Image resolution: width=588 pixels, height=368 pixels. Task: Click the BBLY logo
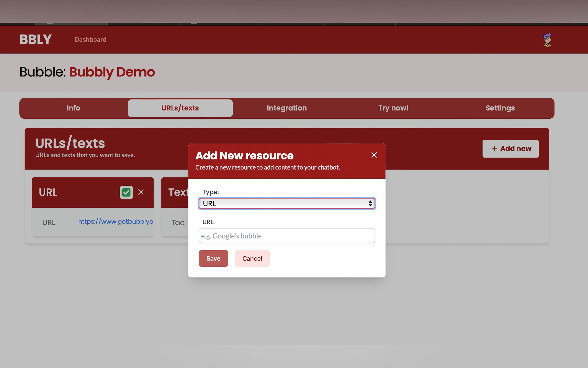[x=35, y=39]
